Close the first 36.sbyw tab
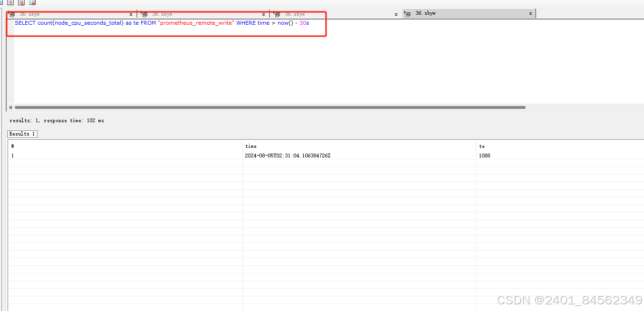 point(131,14)
